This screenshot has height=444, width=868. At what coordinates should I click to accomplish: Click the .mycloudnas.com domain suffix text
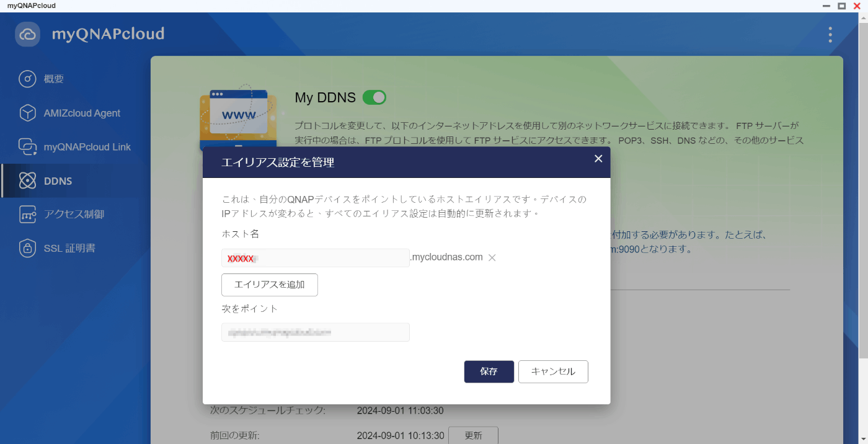click(x=447, y=257)
